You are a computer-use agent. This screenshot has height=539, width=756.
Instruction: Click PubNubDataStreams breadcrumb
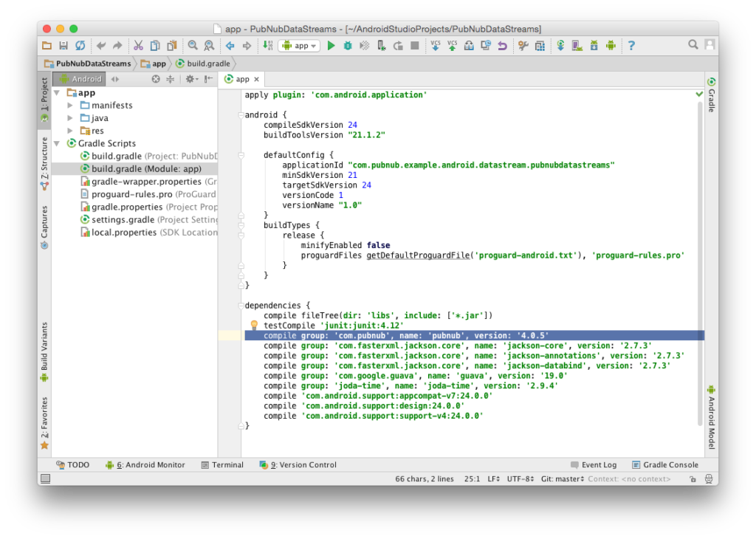coord(88,63)
